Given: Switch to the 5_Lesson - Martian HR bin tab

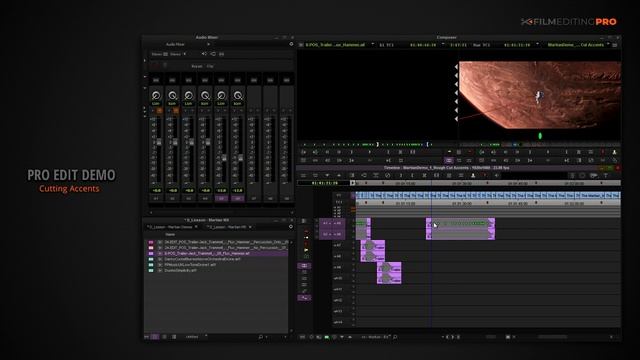Looking at the screenshot, I should (227, 227).
